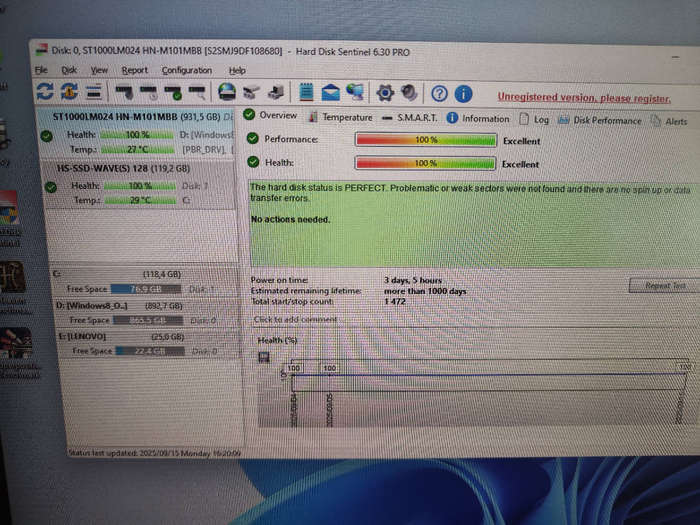The image size is (700, 525).
Task: Click the C: Free Space bar
Action: 146,289
